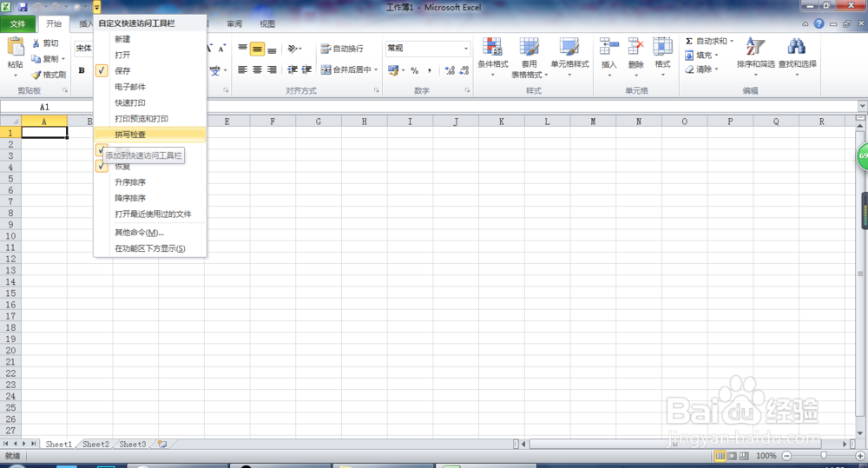
Task: Open the 文件 File tab
Action: [x=17, y=23]
